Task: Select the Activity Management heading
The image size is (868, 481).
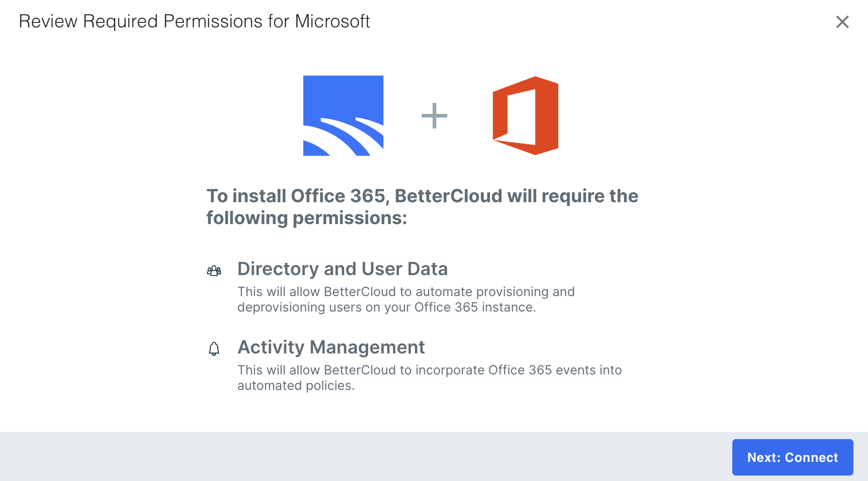Action: click(x=331, y=348)
